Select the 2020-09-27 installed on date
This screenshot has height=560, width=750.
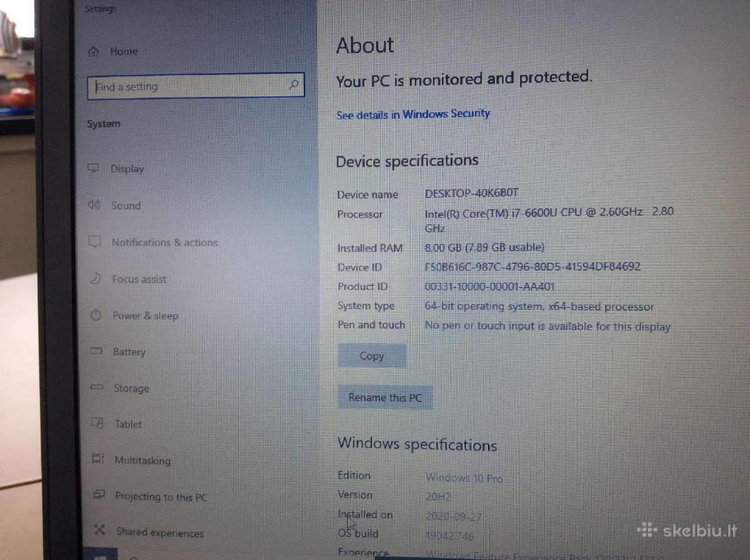454,517
